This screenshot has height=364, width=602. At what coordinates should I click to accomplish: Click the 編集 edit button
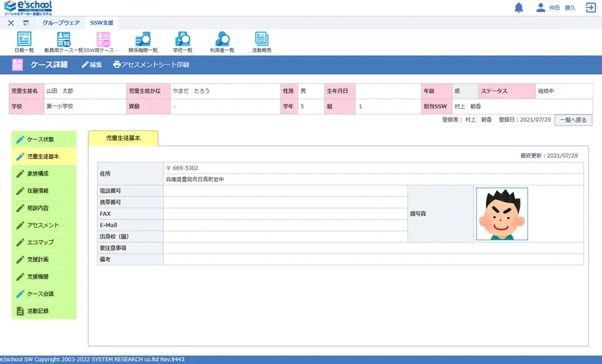(92, 65)
